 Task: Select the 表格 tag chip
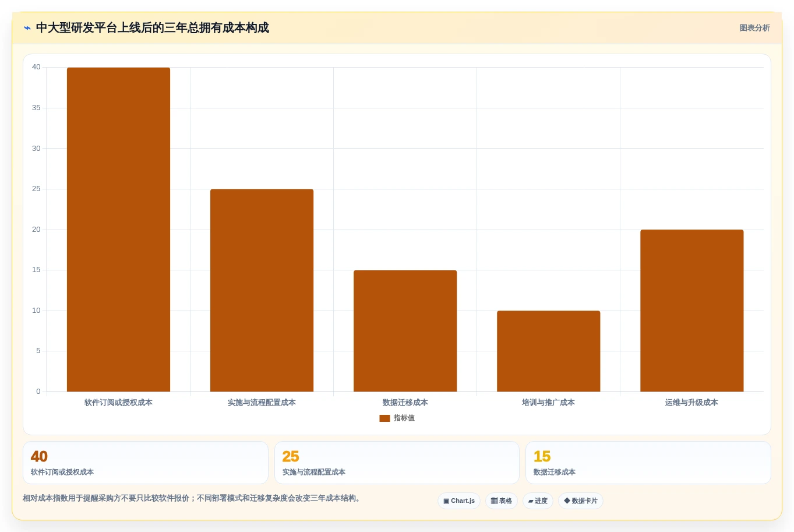tap(502, 501)
